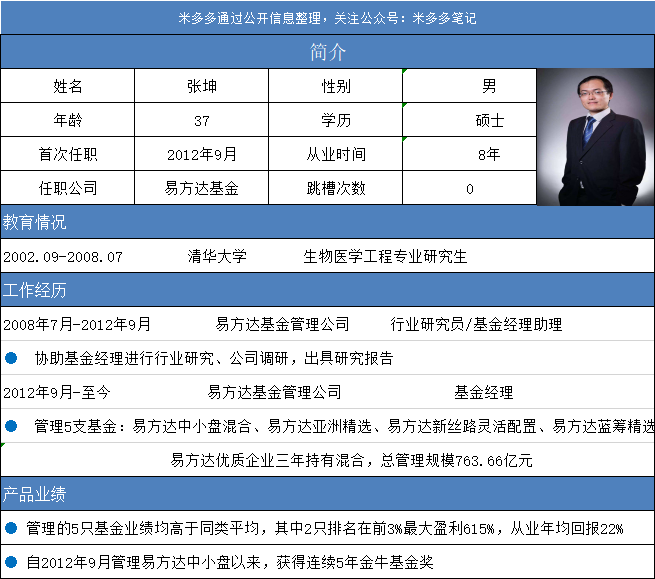Screen dimensions: 655x579
Task: Click the period '2012年9月-至今'
Action: coord(57,392)
